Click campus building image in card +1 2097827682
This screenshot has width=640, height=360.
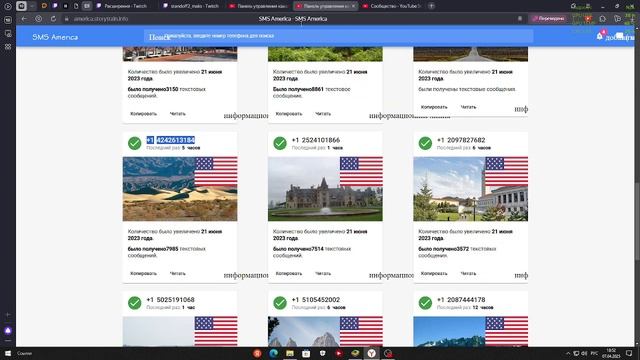pos(471,189)
